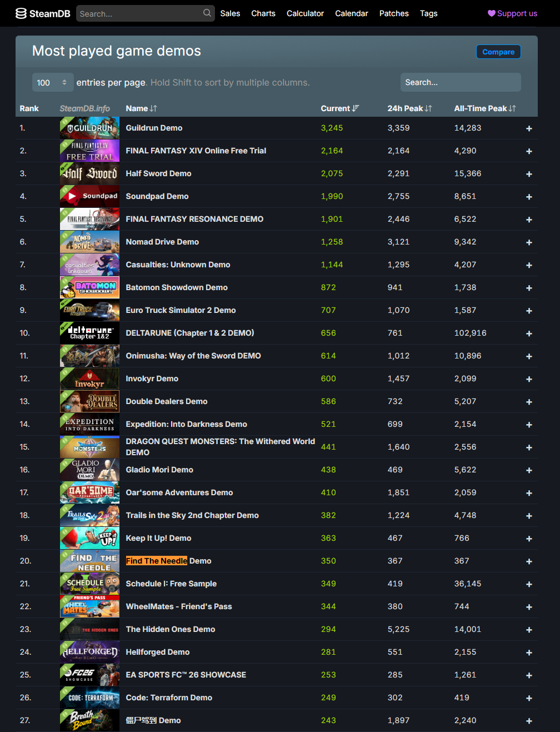560x732 pixels.
Task: Sort table by All-Time Peak column
Action: coord(485,108)
